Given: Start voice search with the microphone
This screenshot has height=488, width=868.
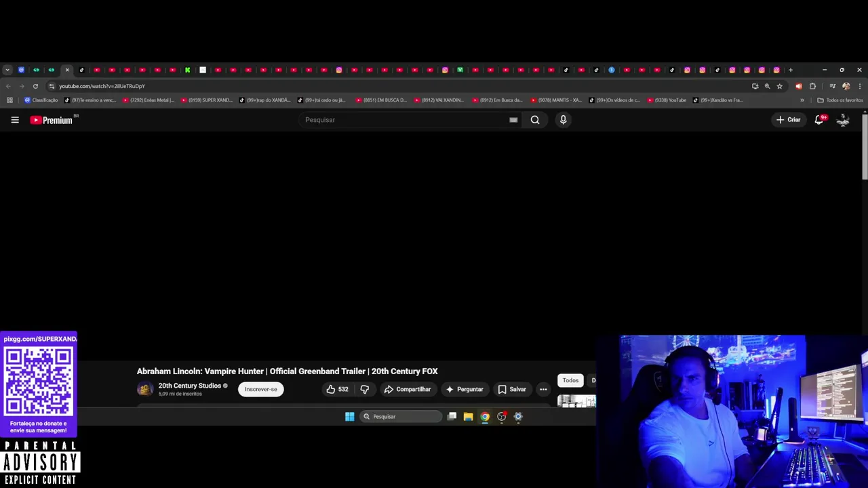Looking at the screenshot, I should coord(563,120).
